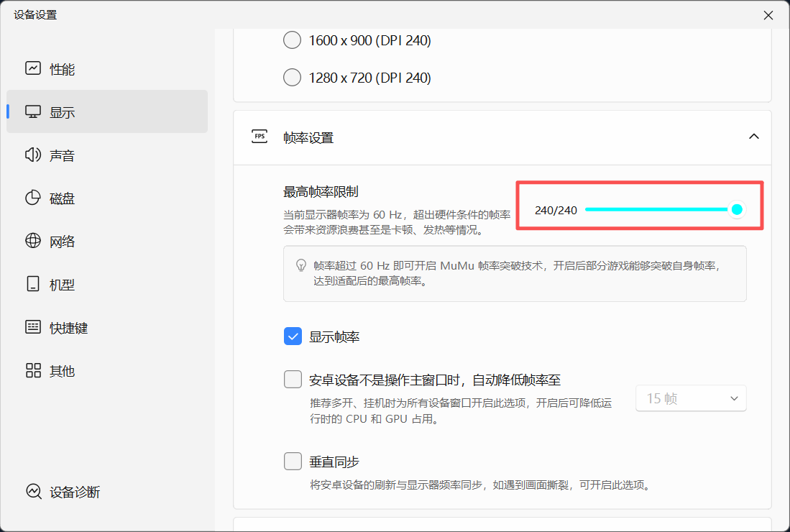Uncheck the 显示帧率 checkbox
Screen dimensions: 790x532
tap(293, 336)
